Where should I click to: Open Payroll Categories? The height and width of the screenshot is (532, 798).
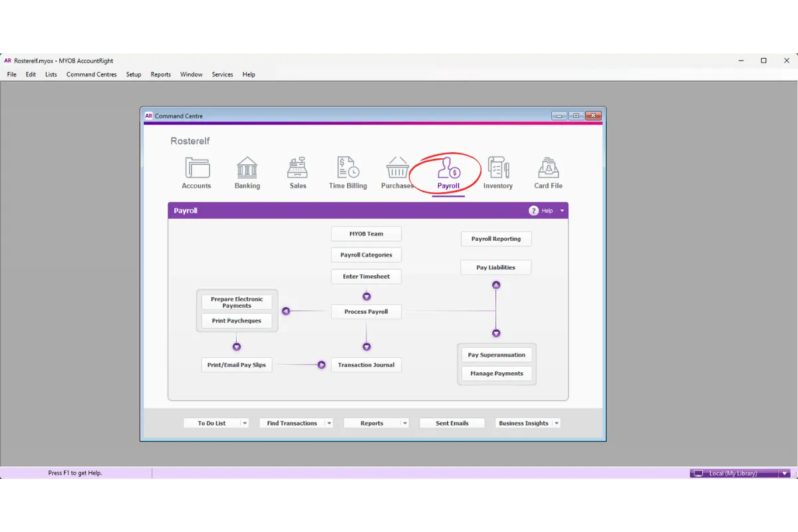[366, 255]
